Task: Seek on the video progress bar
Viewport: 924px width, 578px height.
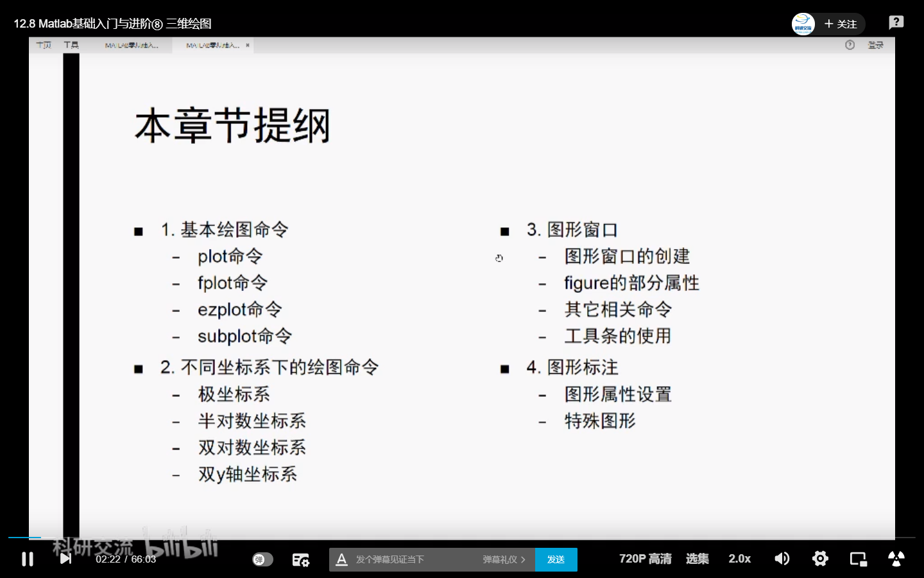Action: tap(462, 538)
